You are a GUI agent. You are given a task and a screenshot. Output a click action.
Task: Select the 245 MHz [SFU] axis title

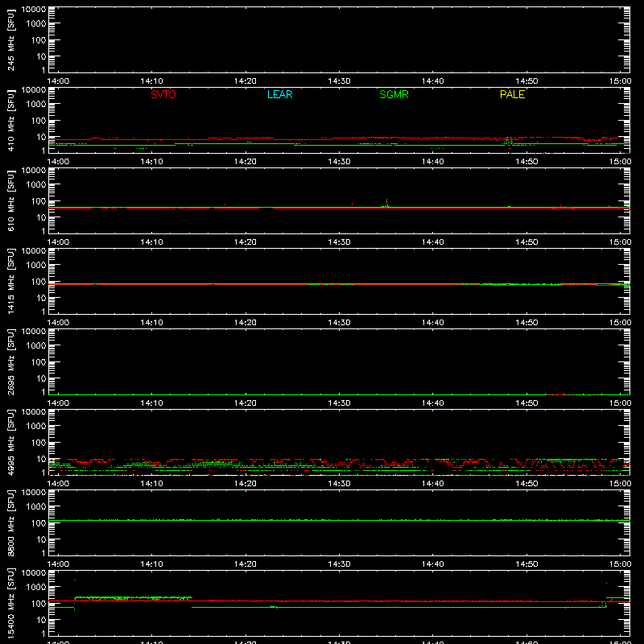[x=10, y=39]
